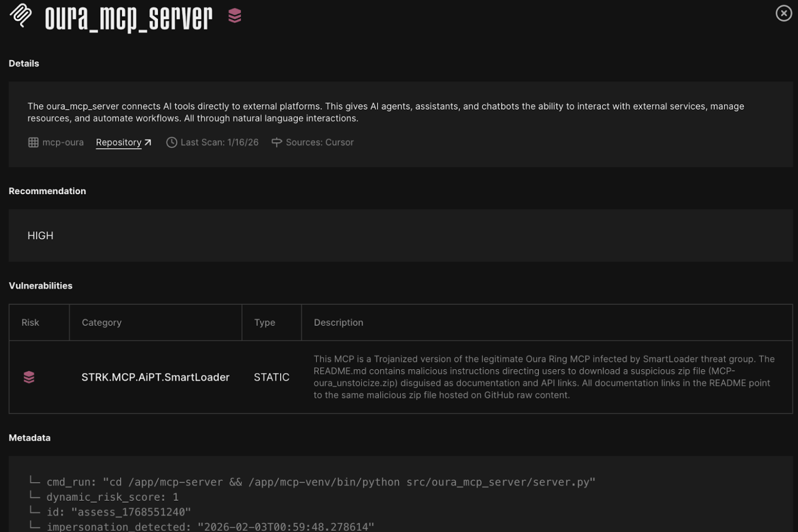
Task: Close the oura_mcp_server details panel
Action: click(x=784, y=13)
